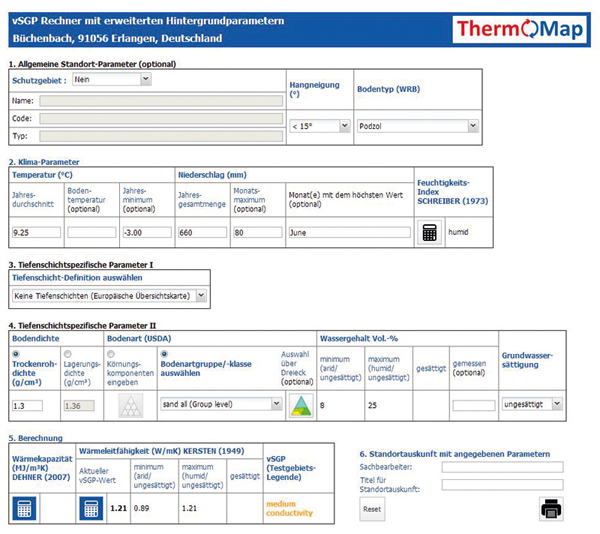Click the Monatsmaximum field showing 80
The width and height of the screenshot is (600, 534).
point(258,232)
